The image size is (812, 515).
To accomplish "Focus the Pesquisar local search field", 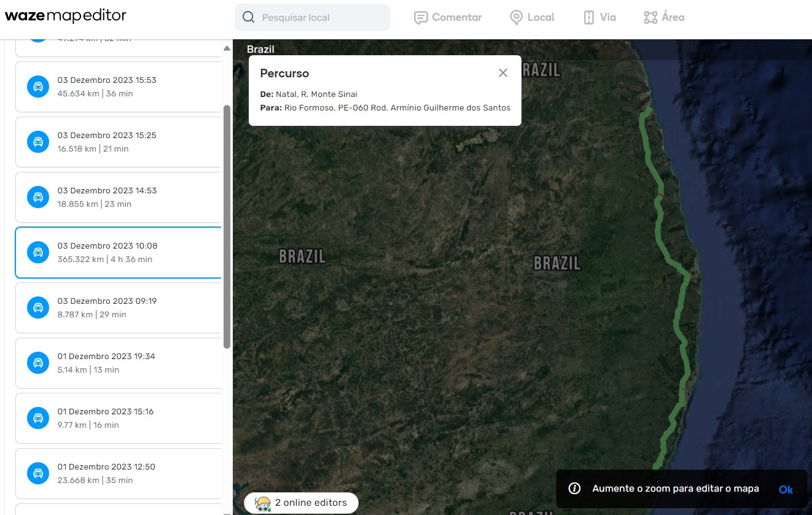I will click(x=312, y=17).
